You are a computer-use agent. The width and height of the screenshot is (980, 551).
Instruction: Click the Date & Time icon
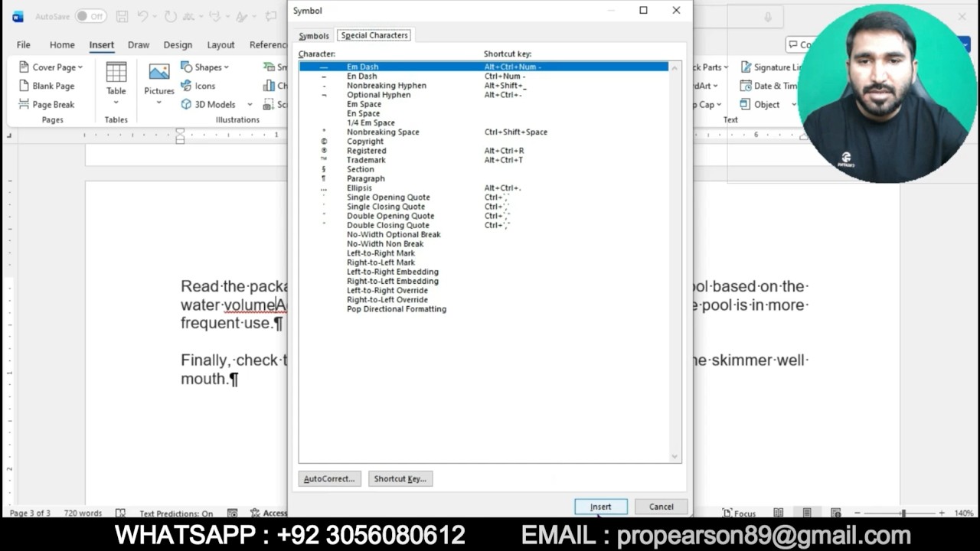coord(746,86)
